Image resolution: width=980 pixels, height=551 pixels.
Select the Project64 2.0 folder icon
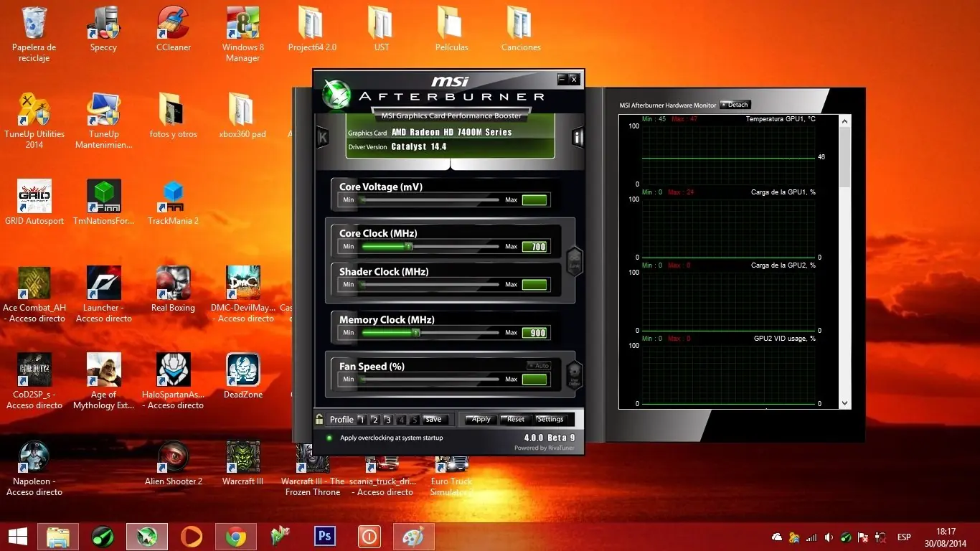coord(312,29)
